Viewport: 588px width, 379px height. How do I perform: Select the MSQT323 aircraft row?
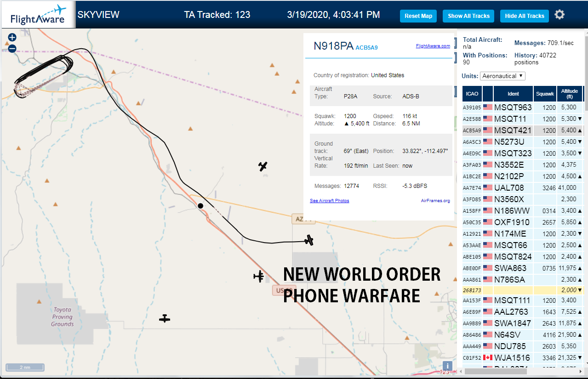tap(523, 153)
